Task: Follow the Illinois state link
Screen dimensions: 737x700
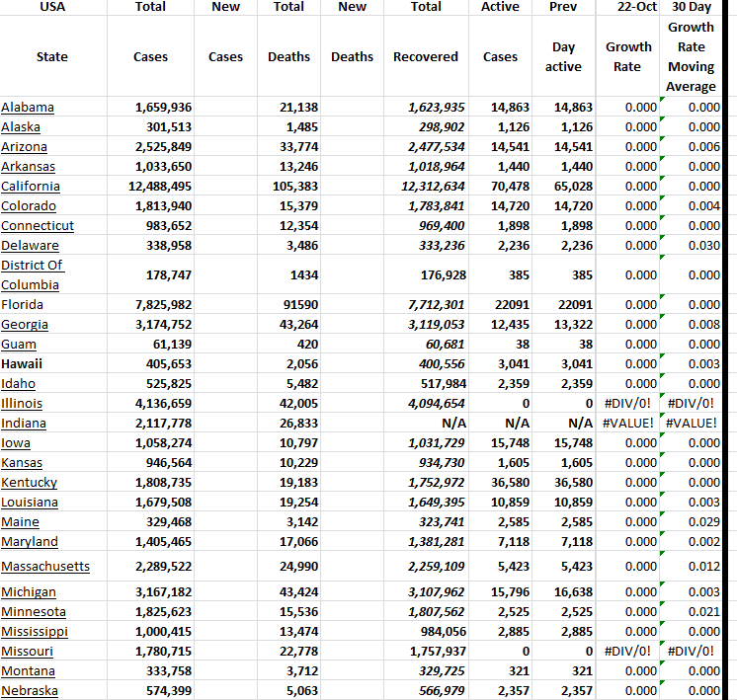Action: tap(22, 404)
